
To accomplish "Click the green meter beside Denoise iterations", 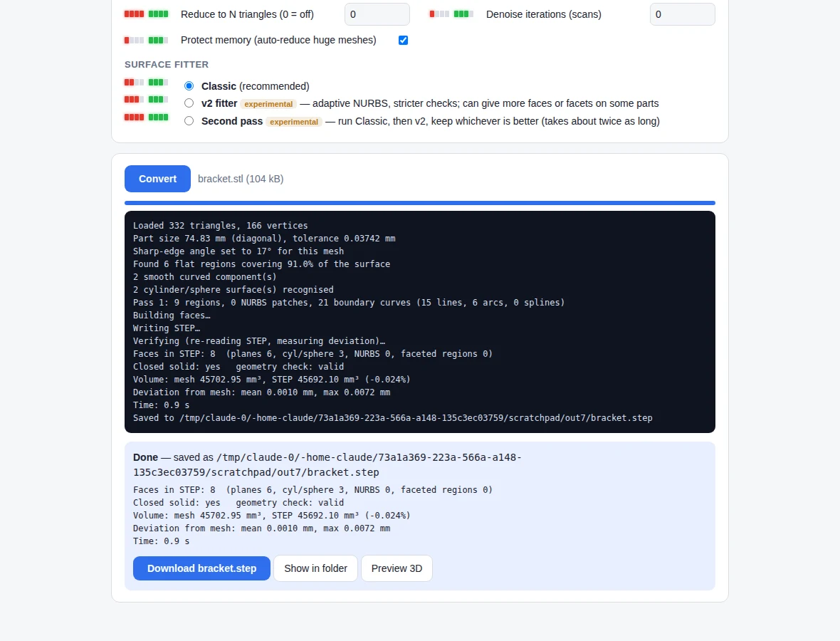I will tap(463, 14).
